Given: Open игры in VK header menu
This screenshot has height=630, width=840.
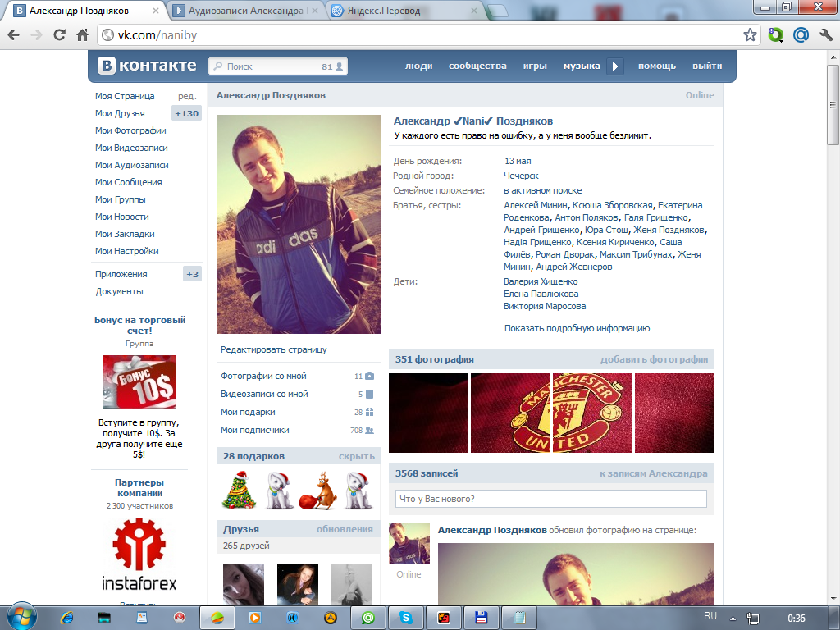Looking at the screenshot, I should pos(535,66).
